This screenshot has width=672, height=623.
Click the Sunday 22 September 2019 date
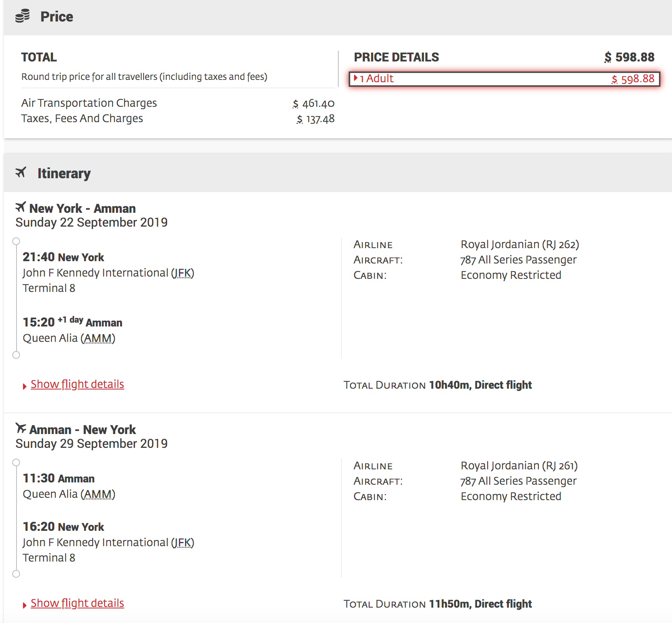click(91, 222)
